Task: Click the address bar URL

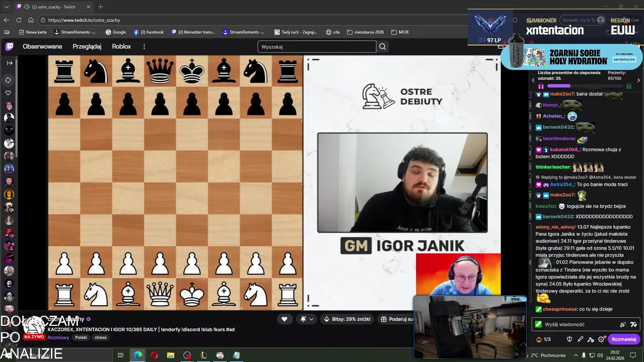Action: click(84, 20)
